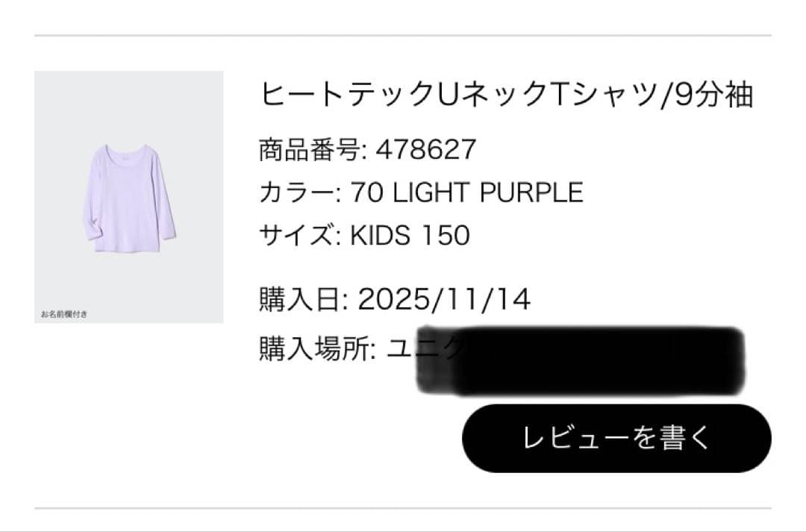Click the サイズ label
Screen dimensions: 806x532
[296, 236]
